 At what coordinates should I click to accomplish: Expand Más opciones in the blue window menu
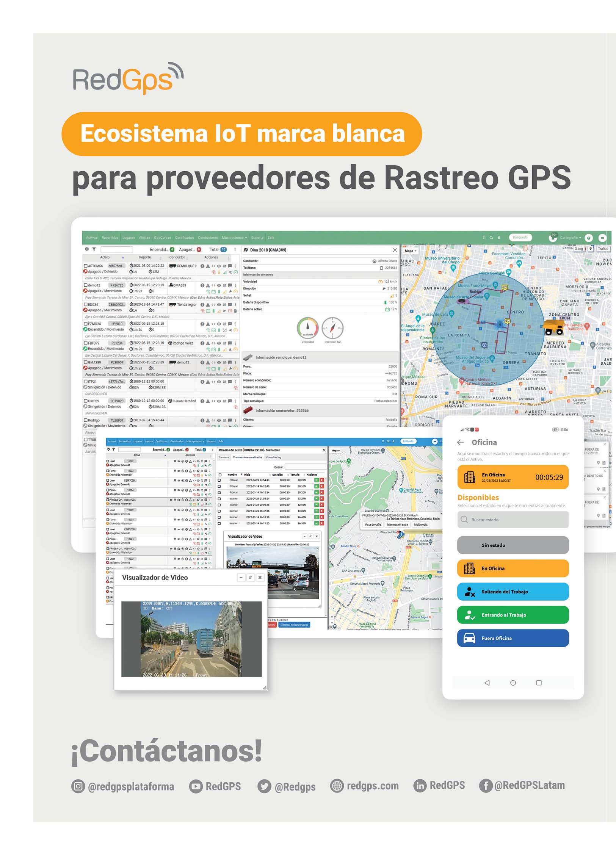[x=195, y=442]
